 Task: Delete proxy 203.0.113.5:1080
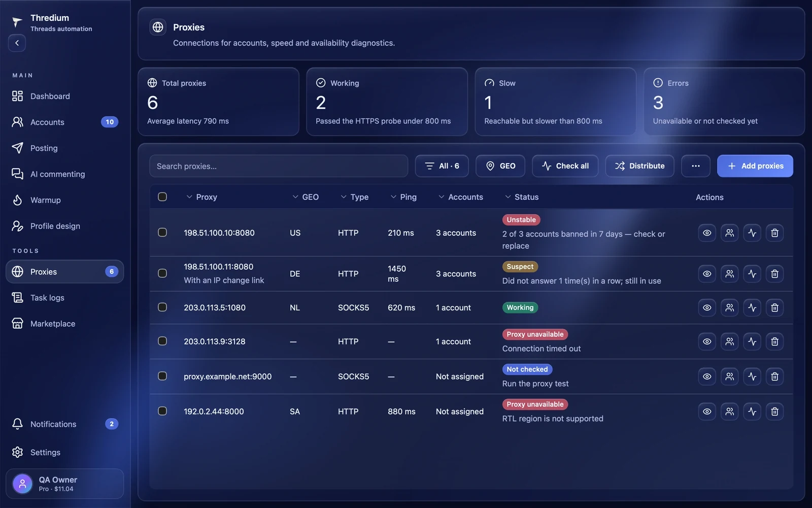point(774,307)
